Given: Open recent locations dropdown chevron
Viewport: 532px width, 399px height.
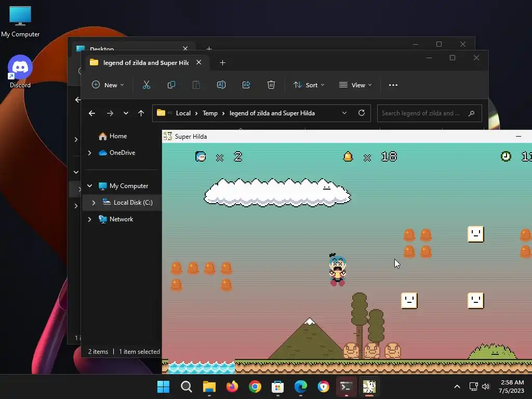Looking at the screenshot, I should click(x=126, y=113).
